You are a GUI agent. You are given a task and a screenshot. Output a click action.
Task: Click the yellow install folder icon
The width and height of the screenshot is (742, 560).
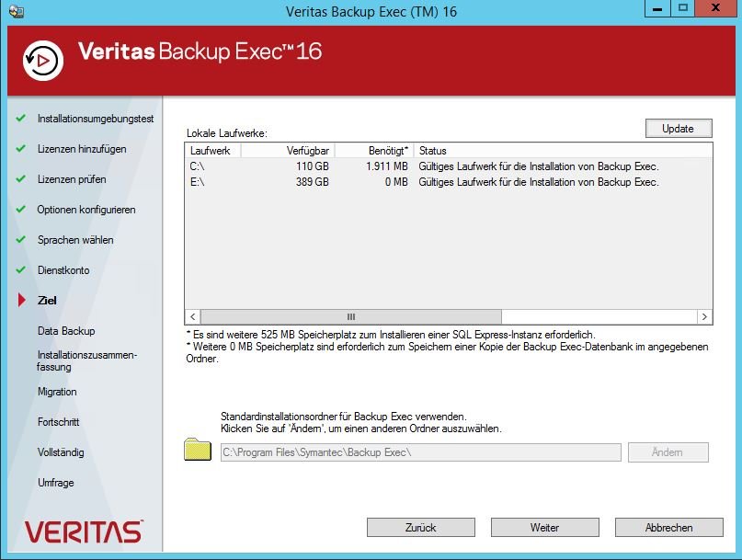pyautogui.click(x=198, y=449)
